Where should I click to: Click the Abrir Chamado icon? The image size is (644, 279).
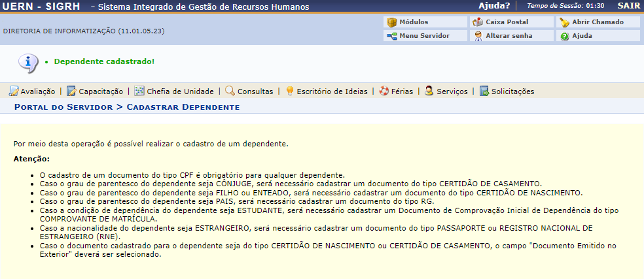tap(564, 22)
